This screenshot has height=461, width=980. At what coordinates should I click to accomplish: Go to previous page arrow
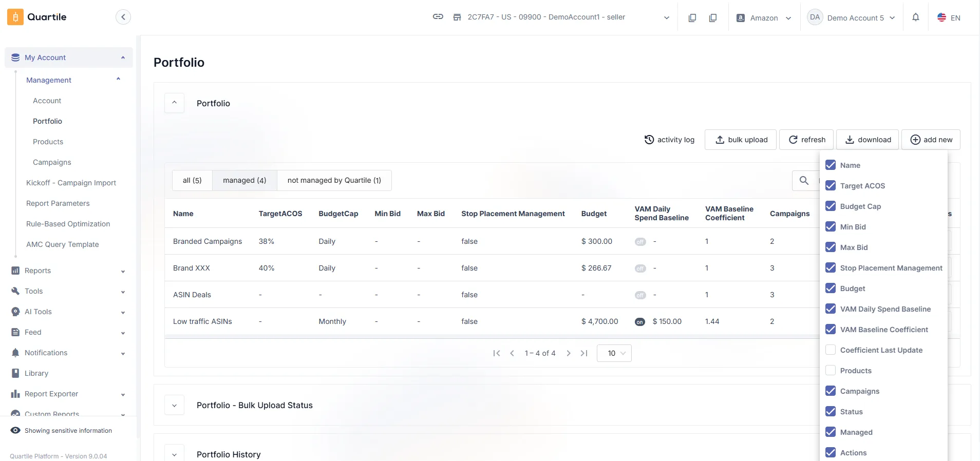point(512,353)
